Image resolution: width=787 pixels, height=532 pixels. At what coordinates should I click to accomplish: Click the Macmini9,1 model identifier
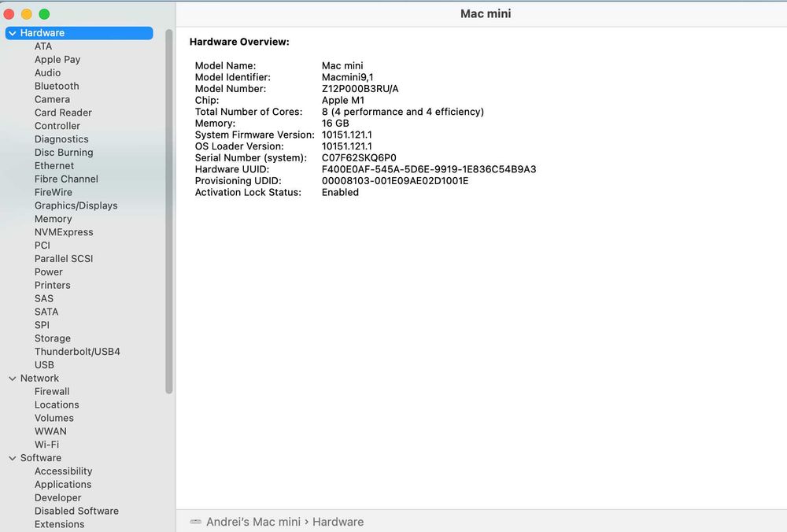click(347, 77)
